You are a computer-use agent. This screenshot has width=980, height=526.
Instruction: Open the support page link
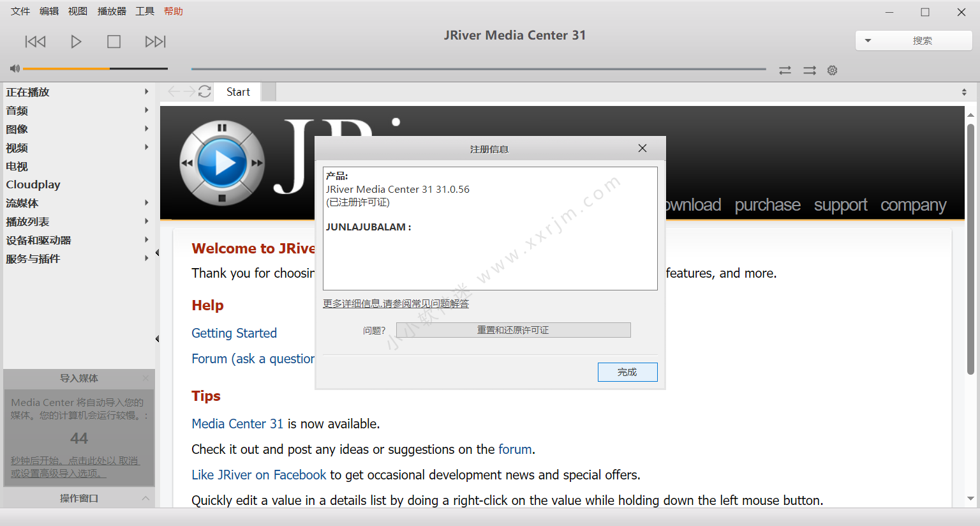click(840, 205)
